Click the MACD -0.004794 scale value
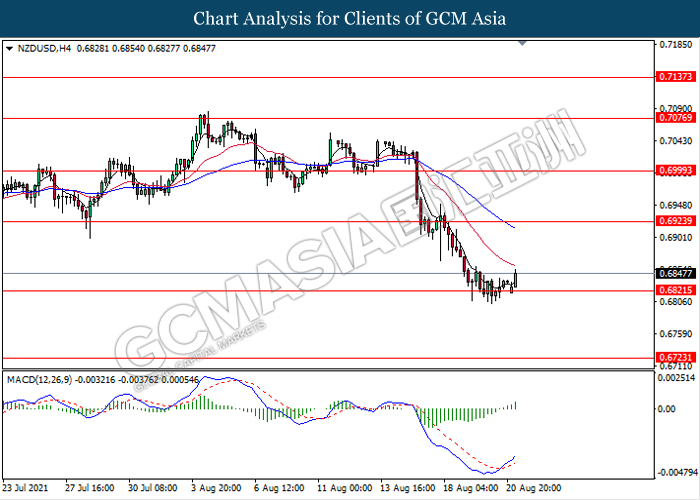The height and width of the screenshot is (500, 700). click(678, 472)
